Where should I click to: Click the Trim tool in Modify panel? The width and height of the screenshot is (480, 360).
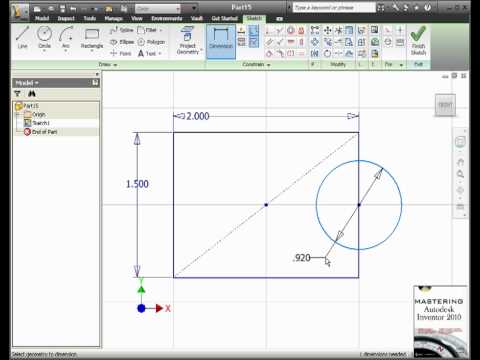[x=339, y=31]
